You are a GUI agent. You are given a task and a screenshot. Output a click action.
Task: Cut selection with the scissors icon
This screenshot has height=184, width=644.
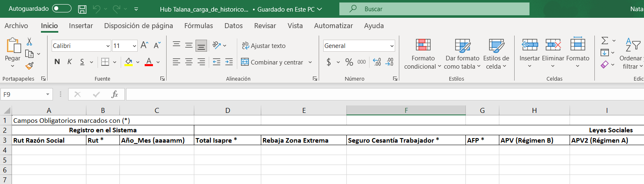pyautogui.click(x=29, y=42)
